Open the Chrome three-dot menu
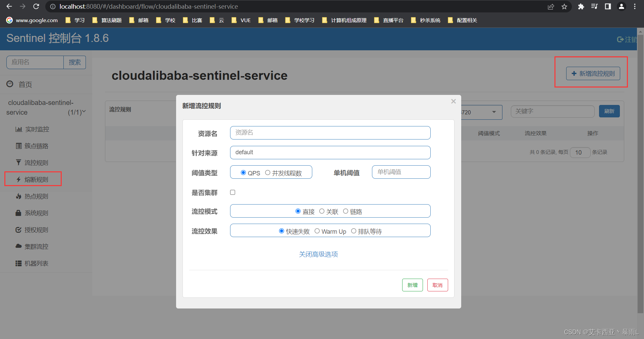Viewport: 644px width, 339px height. point(635,7)
